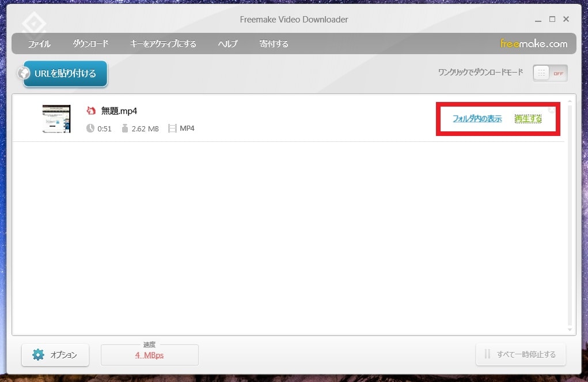Maximize the Freemake Video Downloader window
Image resolution: width=588 pixels, height=382 pixels.
pyautogui.click(x=552, y=19)
